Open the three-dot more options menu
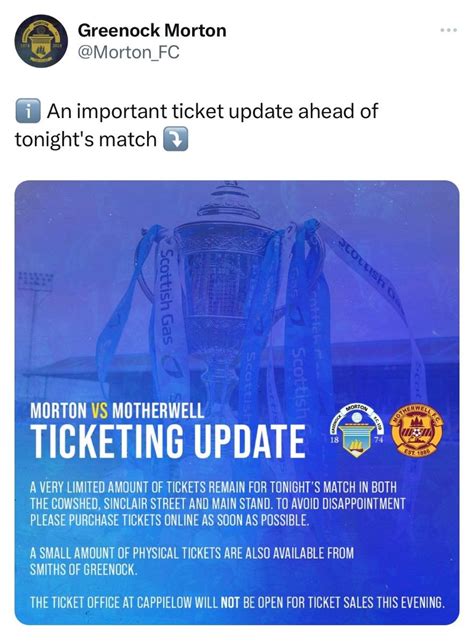474x644 pixels. tap(448, 30)
